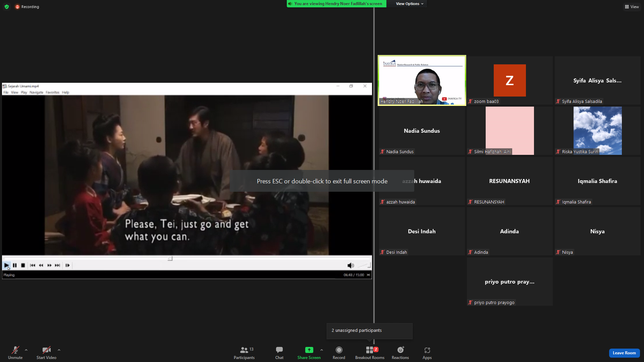Select priyo putro prayogo participant tile
The height and width of the screenshot is (362, 644).
[x=510, y=282]
